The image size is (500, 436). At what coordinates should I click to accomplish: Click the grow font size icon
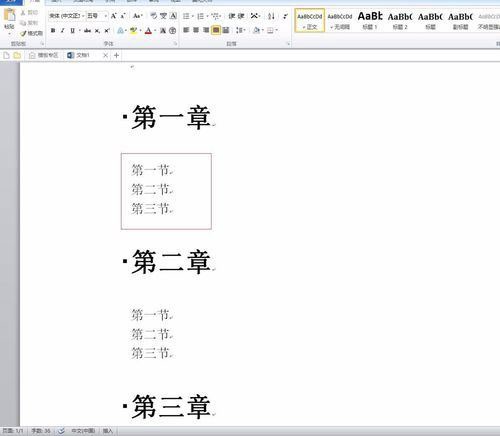click(x=114, y=16)
